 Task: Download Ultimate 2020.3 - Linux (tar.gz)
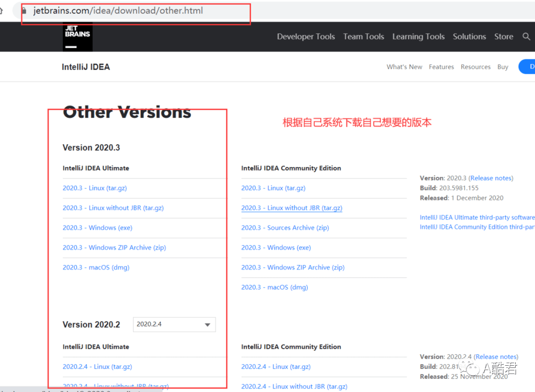point(95,188)
